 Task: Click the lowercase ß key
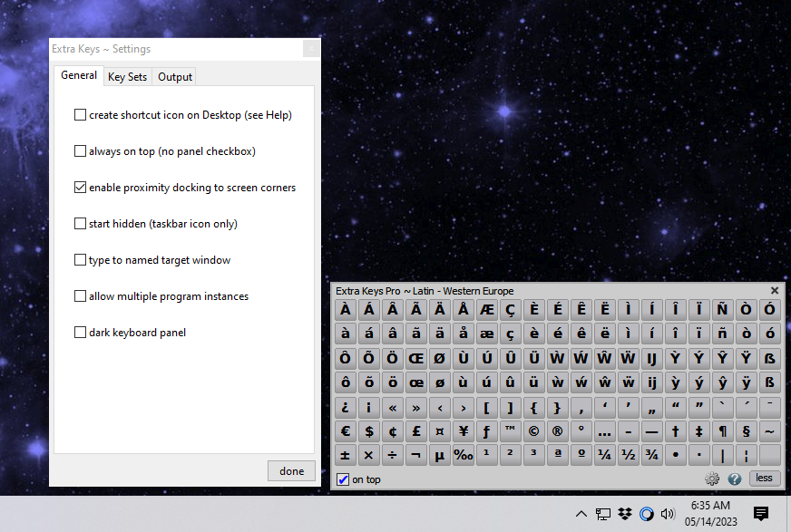770,382
